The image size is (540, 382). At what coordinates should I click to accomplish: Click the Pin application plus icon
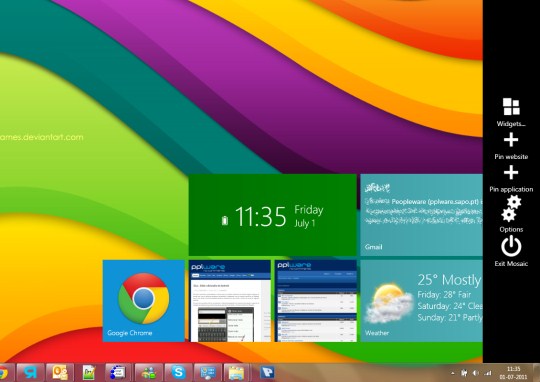[x=511, y=172]
